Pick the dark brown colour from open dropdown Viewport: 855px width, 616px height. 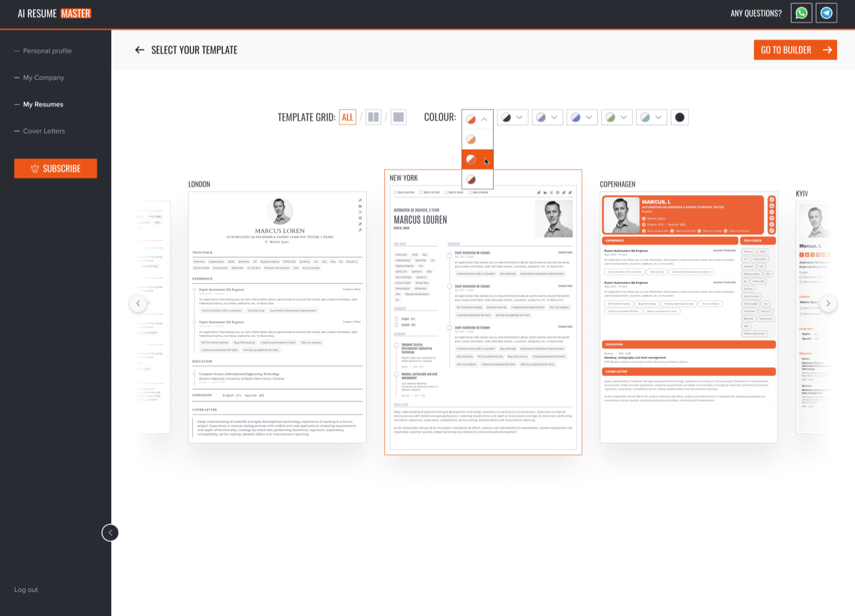click(471, 180)
